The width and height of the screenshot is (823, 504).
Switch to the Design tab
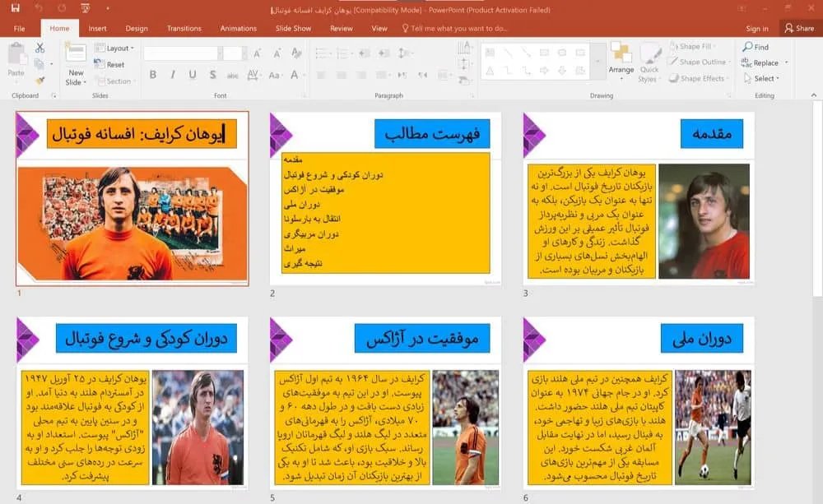[x=137, y=28]
